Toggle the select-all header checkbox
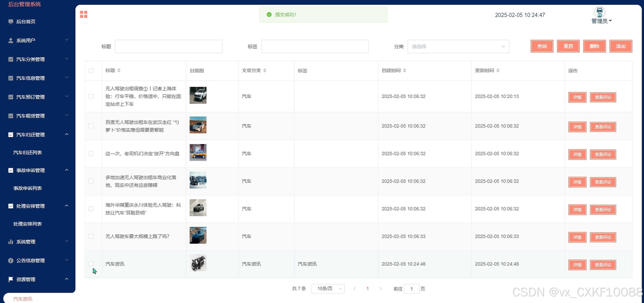 coord(91,71)
